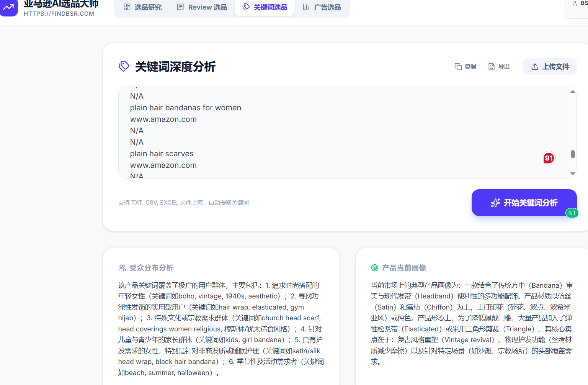Click the HTTPS://FINDBSR.COM site link
The image size is (588, 385).
[59, 14]
